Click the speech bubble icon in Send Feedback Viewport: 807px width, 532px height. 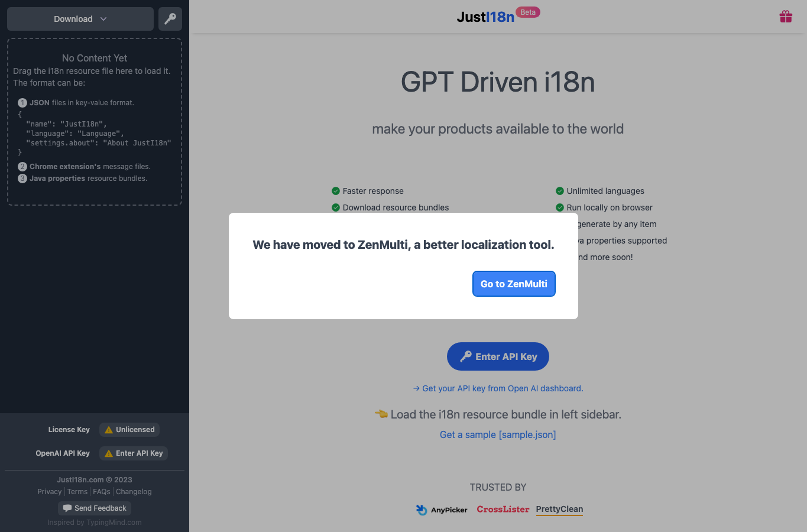click(x=67, y=508)
